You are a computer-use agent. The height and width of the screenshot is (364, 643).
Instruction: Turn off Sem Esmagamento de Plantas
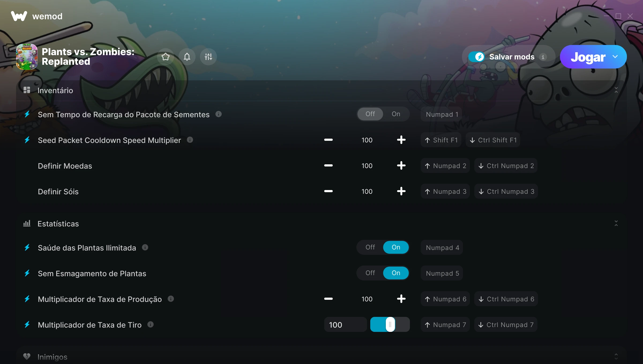tap(370, 273)
